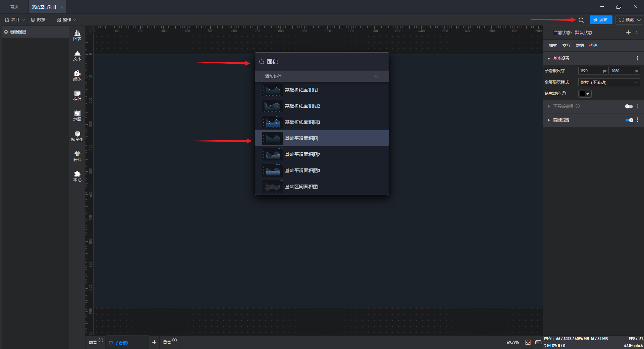Image resolution: width=644 pixels, height=349 pixels.
Task: Select the 交互 tab
Action: pyautogui.click(x=566, y=46)
